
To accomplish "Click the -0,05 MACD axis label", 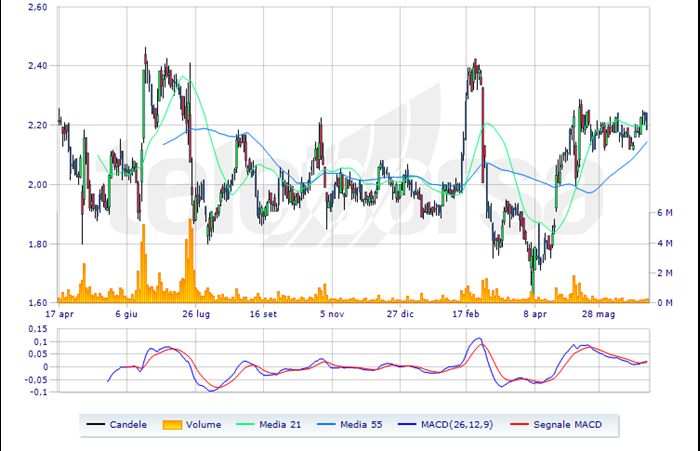I will (37, 380).
